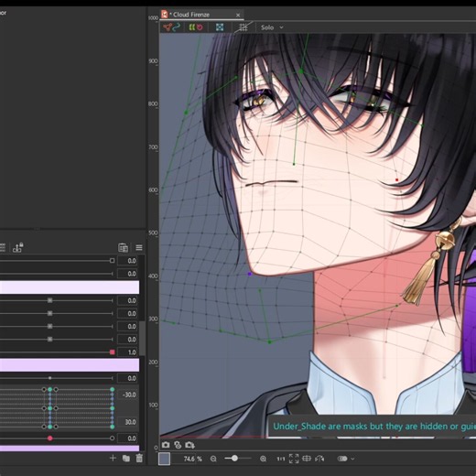This screenshot has width=476, height=476.
Task: Select the center green keyform dot
Action: (50, 408)
